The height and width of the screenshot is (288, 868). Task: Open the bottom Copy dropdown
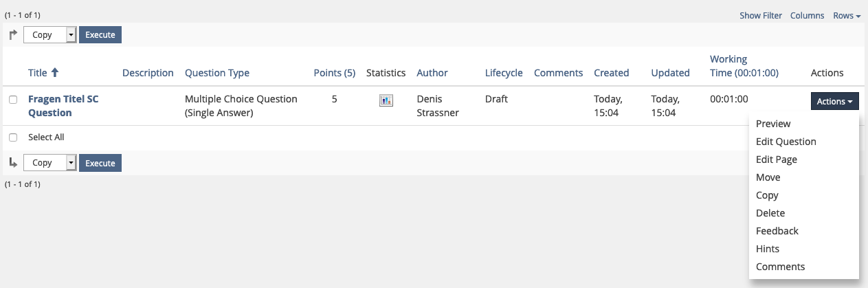point(49,163)
